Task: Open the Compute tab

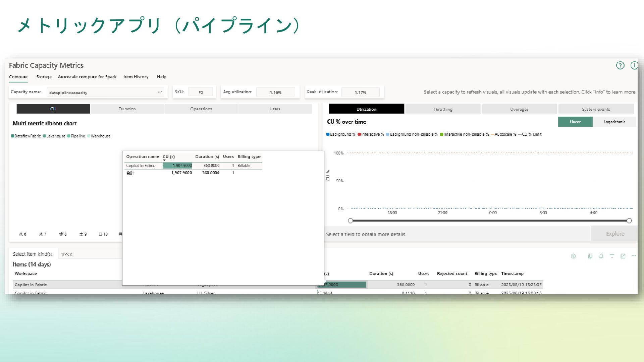Action: click(x=18, y=77)
